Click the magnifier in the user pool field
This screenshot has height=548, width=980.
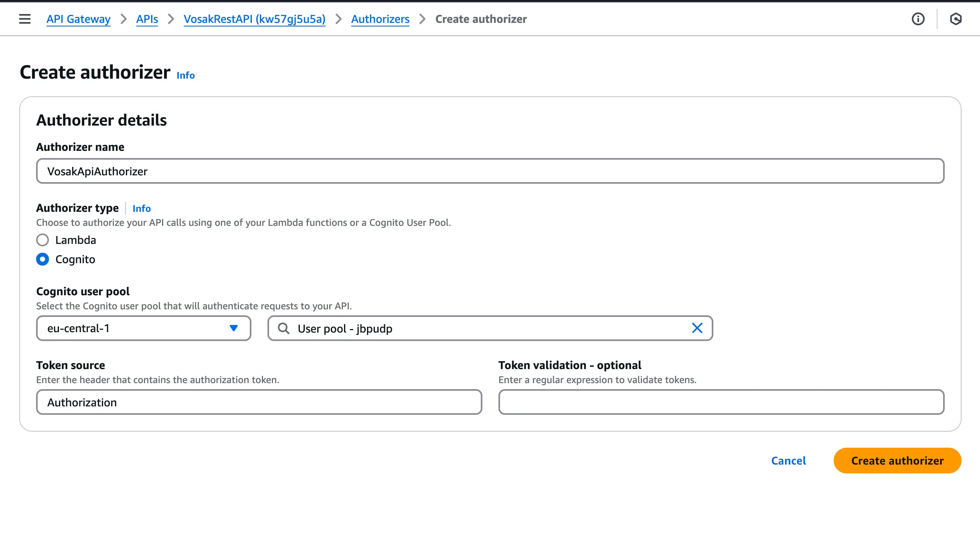tap(284, 328)
